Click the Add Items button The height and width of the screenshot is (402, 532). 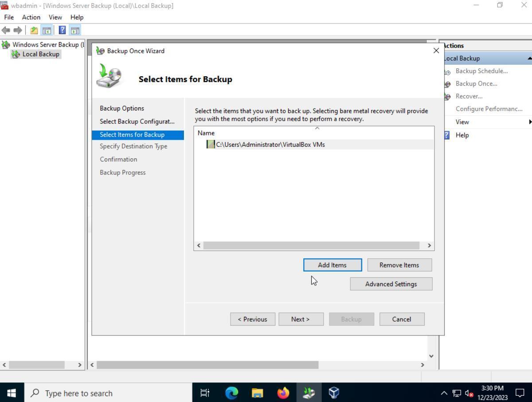332,265
